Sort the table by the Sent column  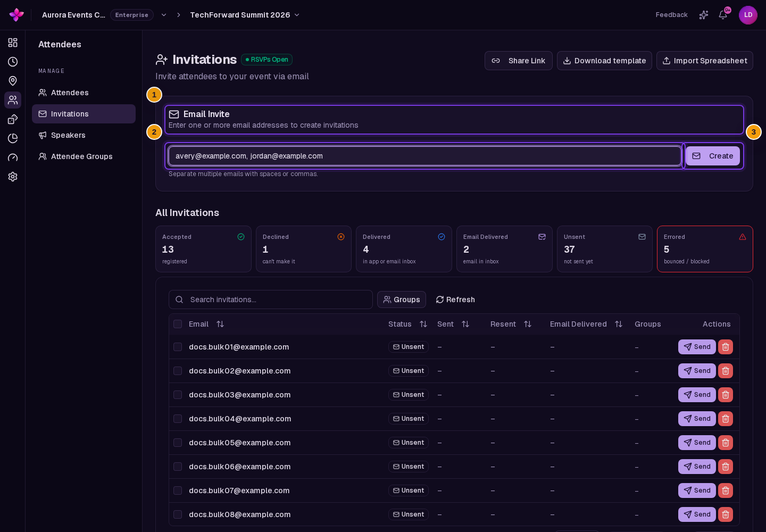click(465, 324)
